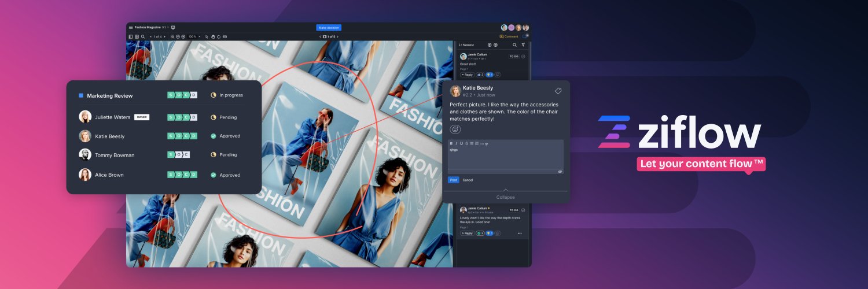Switch to the Comment mode tab
This screenshot has width=868, height=289.
pyautogui.click(x=509, y=36)
